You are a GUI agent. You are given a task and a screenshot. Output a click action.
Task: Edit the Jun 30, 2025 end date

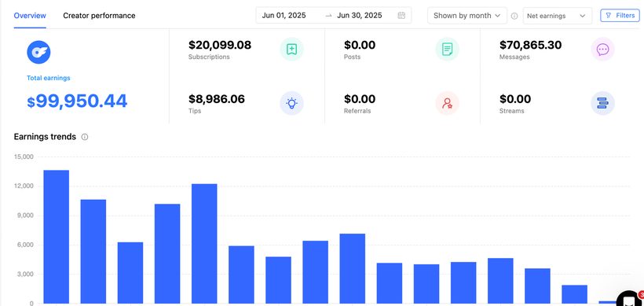click(360, 16)
